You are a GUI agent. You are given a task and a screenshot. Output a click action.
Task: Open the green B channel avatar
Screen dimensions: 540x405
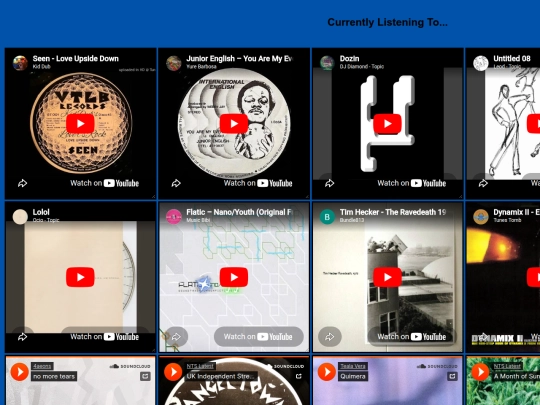pos(327,217)
